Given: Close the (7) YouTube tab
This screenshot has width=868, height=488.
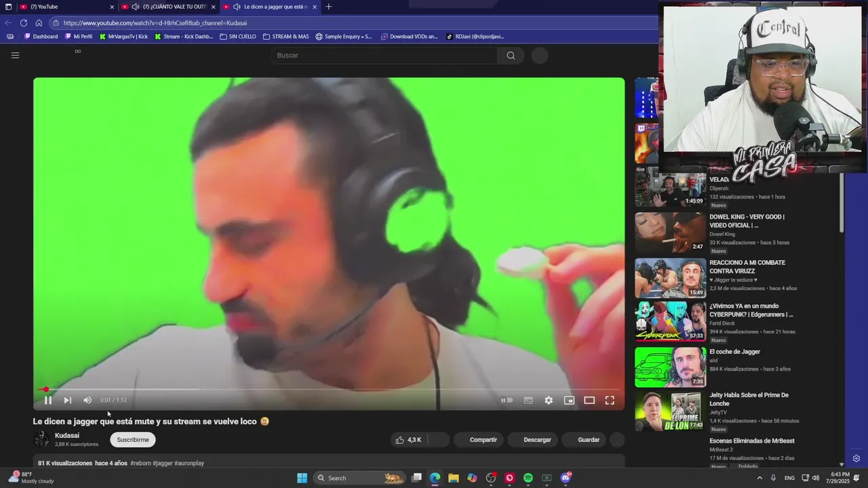Looking at the screenshot, I should click(x=112, y=7).
